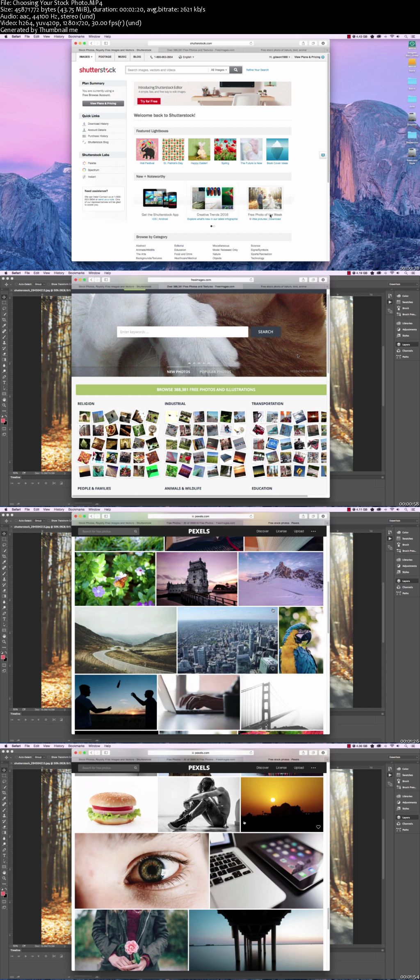420x980 pixels.
Task: Switch to the FOOTAGE tab on Shutterstock
Action: [x=105, y=57]
